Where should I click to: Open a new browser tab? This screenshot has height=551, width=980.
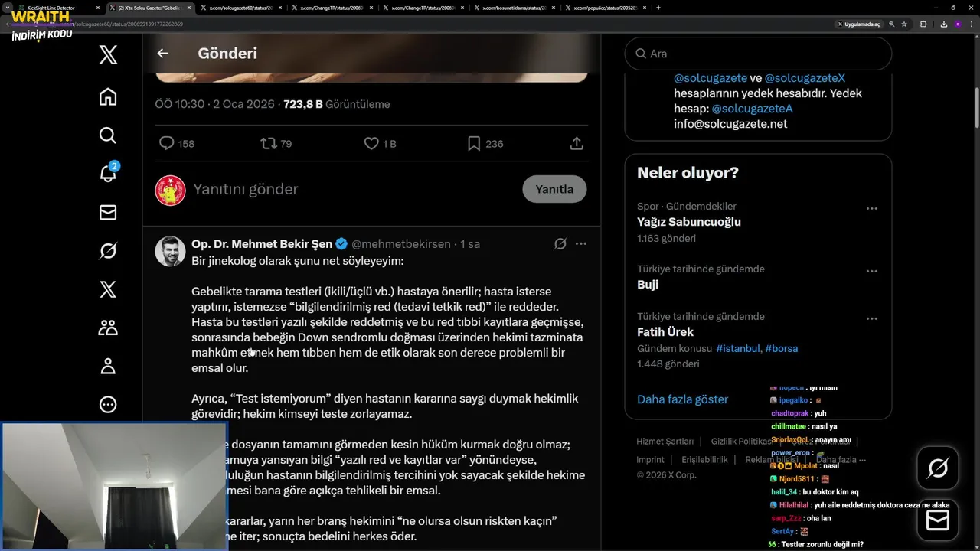coord(658,8)
